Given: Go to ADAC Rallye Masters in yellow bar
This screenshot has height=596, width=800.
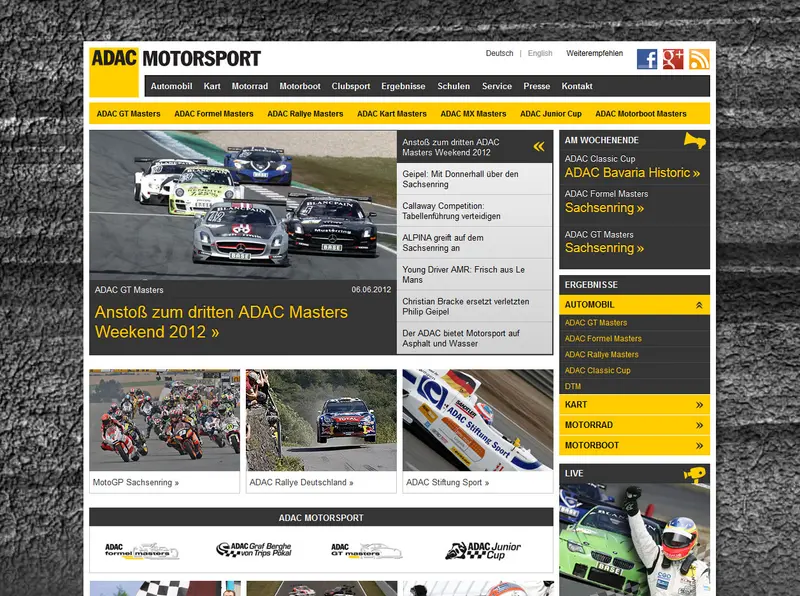Looking at the screenshot, I should pyautogui.click(x=305, y=114).
